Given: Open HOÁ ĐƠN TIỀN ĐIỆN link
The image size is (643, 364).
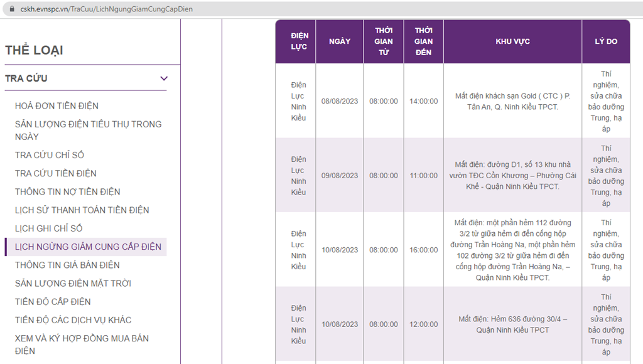Looking at the screenshot, I should point(57,106).
